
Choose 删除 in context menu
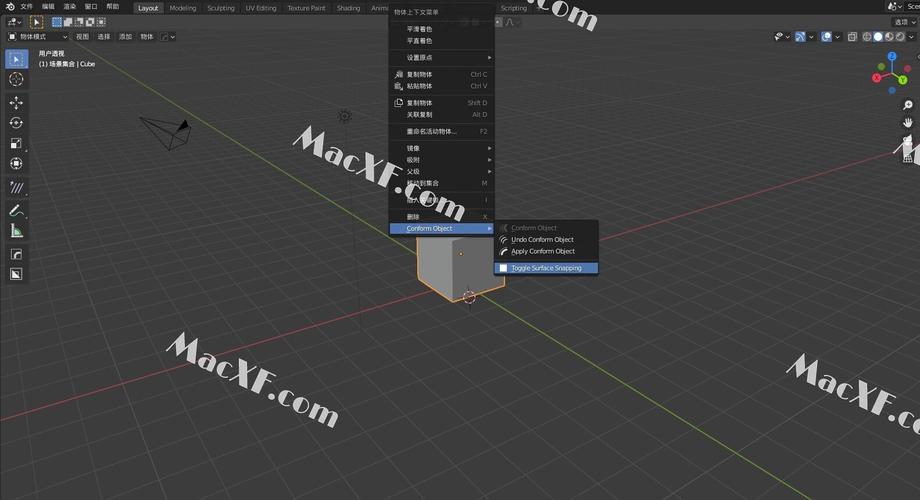(x=442, y=217)
